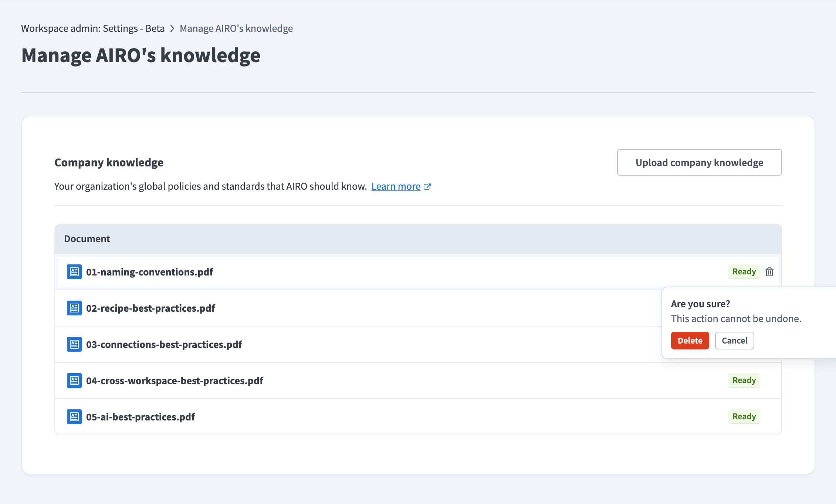Click the document icon beside 04-cross-workspace-best-practices.pdf
Screen dimensions: 836x504
tap(74, 380)
